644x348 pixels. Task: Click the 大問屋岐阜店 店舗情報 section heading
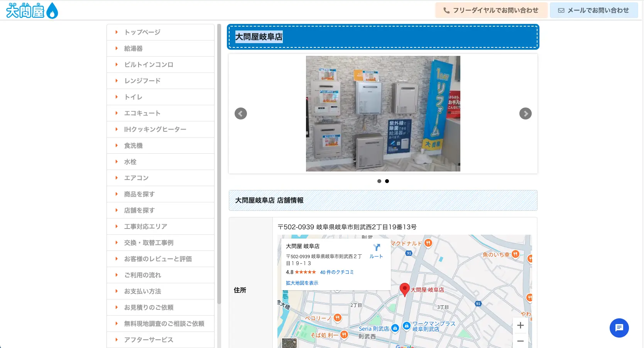269,200
